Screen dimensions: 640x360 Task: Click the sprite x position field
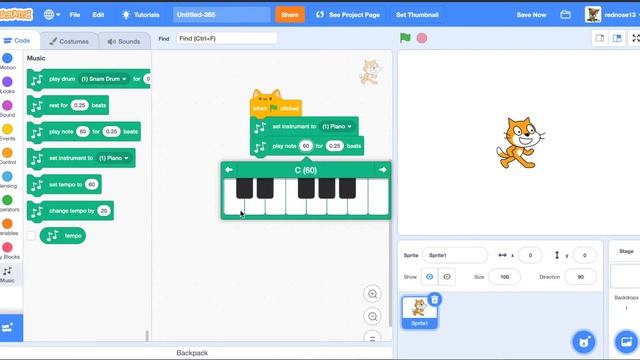pyautogui.click(x=530, y=255)
